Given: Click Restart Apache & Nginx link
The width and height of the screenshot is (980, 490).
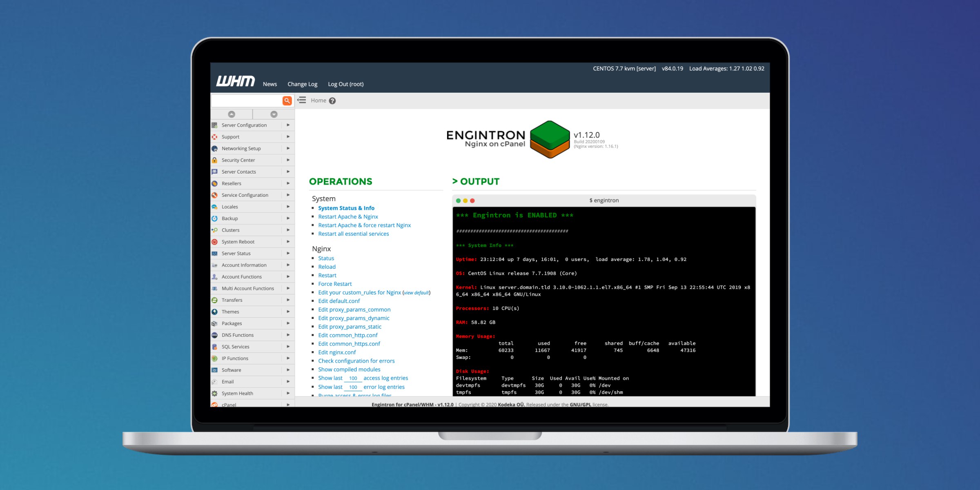Looking at the screenshot, I should [348, 217].
